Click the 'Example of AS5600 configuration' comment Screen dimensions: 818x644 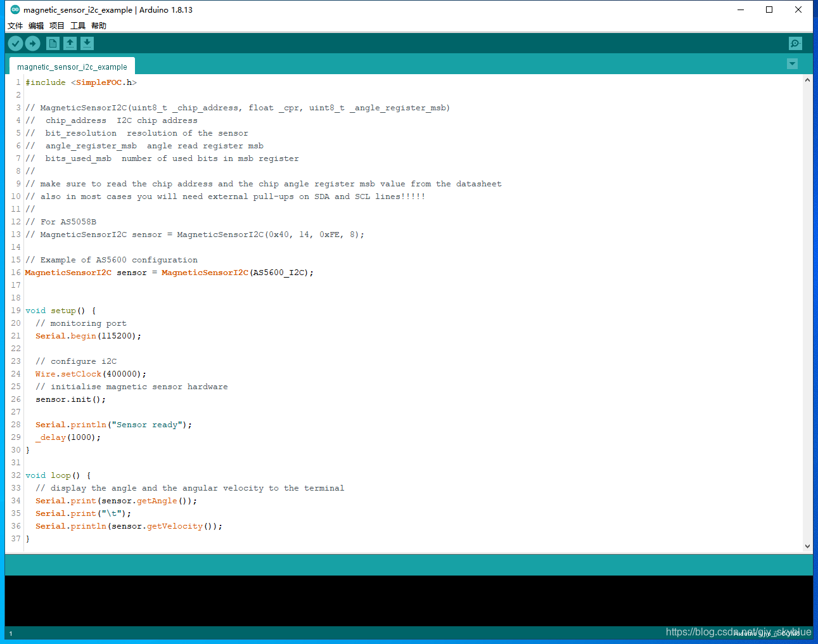(112, 260)
